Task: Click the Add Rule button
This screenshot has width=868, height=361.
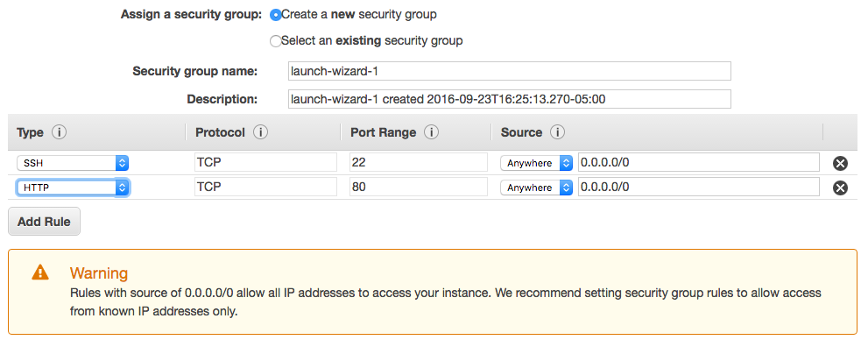Action: (x=44, y=222)
